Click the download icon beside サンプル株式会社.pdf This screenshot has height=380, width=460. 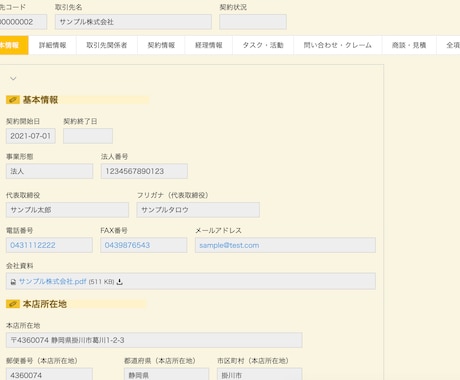click(120, 282)
